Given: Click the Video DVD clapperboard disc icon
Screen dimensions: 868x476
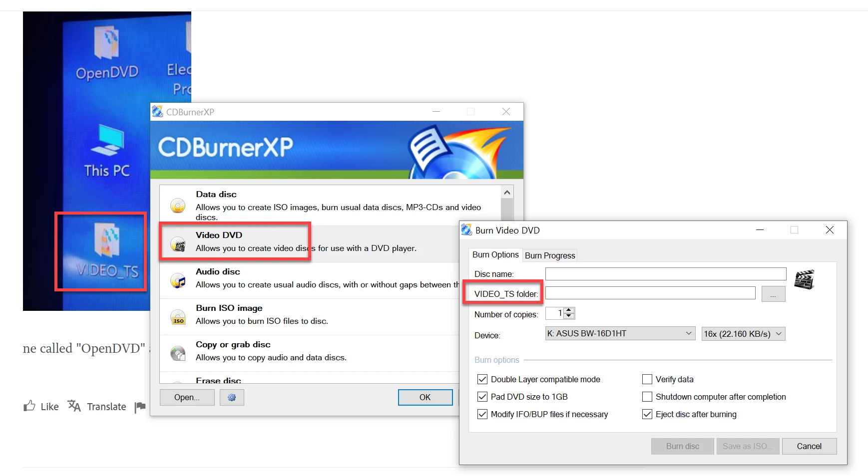Looking at the screenshot, I should pos(178,244).
